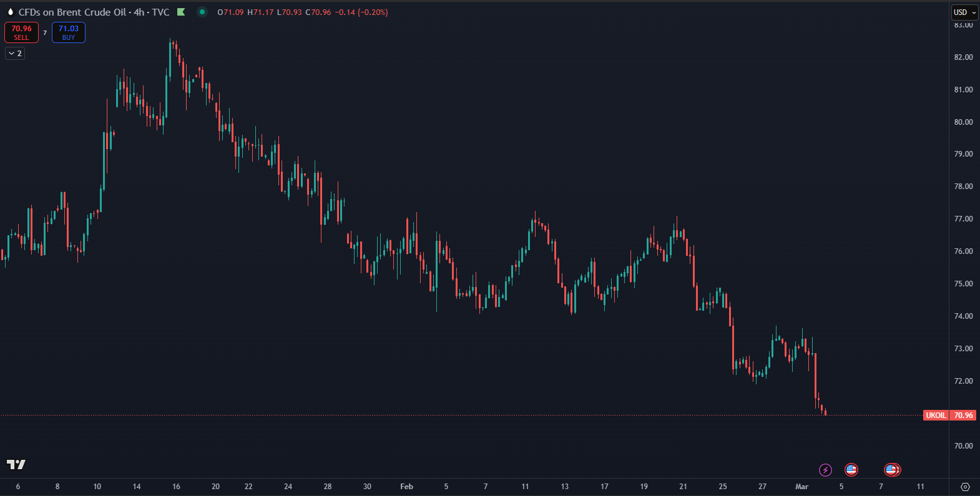980x496 pixels.
Task: Click the Feb label on time axis
Action: pyautogui.click(x=406, y=487)
